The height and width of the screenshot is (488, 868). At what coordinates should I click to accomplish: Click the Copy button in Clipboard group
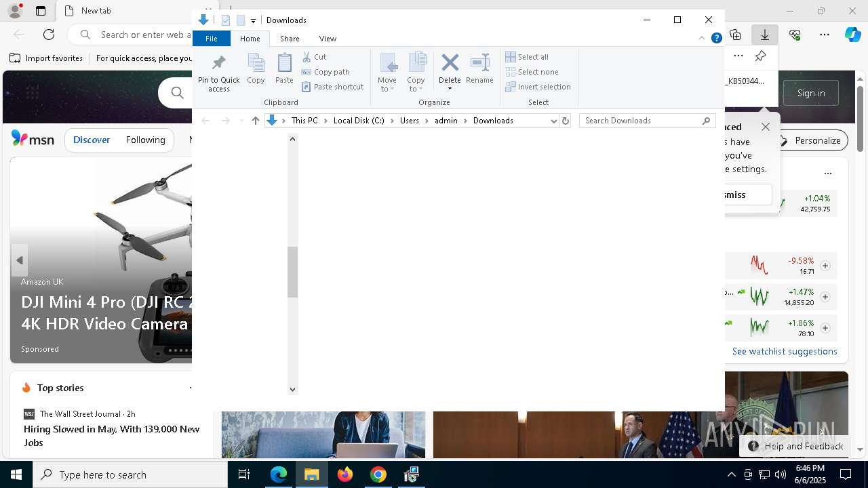256,69
